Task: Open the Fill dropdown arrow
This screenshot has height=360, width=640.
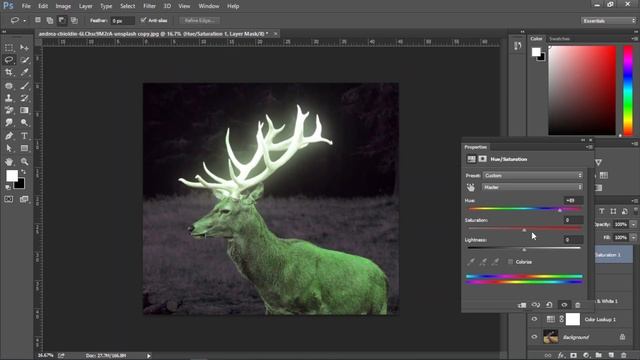Action: point(633,238)
